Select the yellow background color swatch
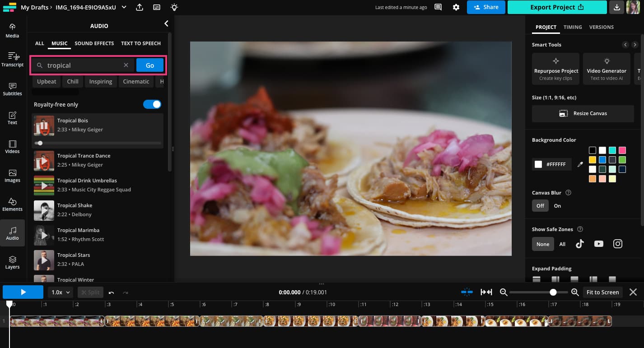The height and width of the screenshot is (348, 644). (x=593, y=160)
